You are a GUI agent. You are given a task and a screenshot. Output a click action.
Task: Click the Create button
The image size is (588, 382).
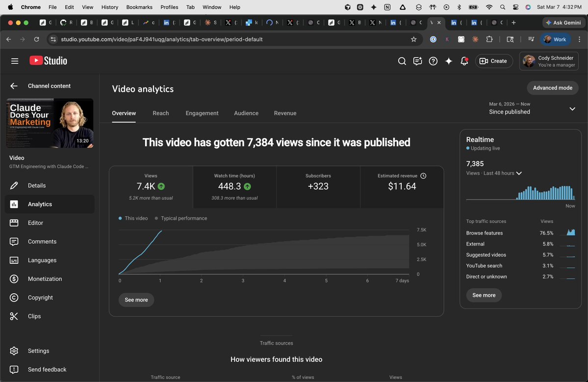[494, 61]
